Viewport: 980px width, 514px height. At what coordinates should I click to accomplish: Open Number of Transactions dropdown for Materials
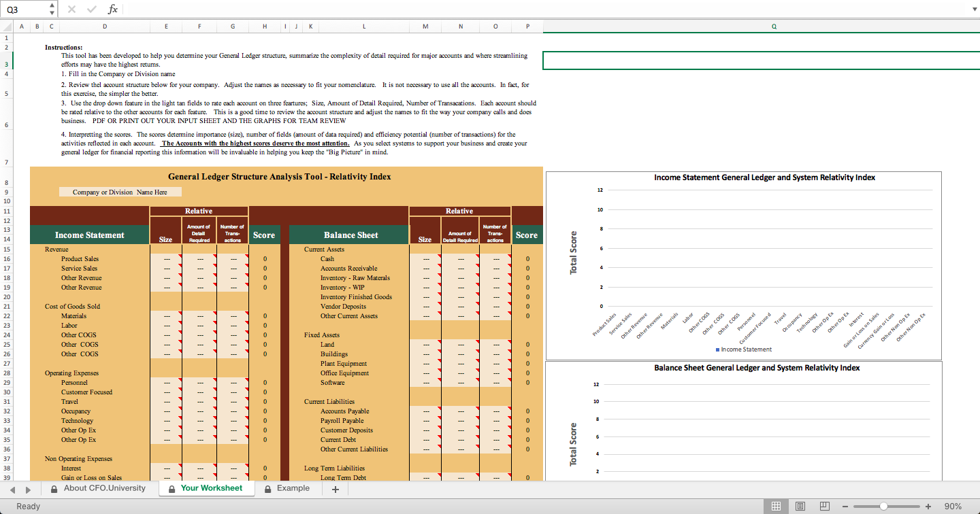point(232,316)
